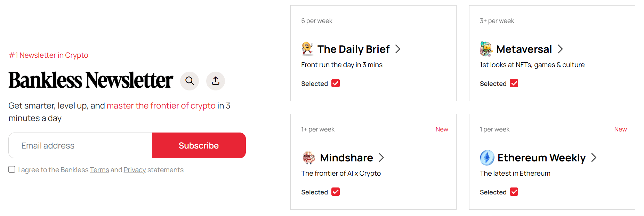644x216 pixels.
Task: Click the Mindshare brain icon
Action: pos(309,158)
